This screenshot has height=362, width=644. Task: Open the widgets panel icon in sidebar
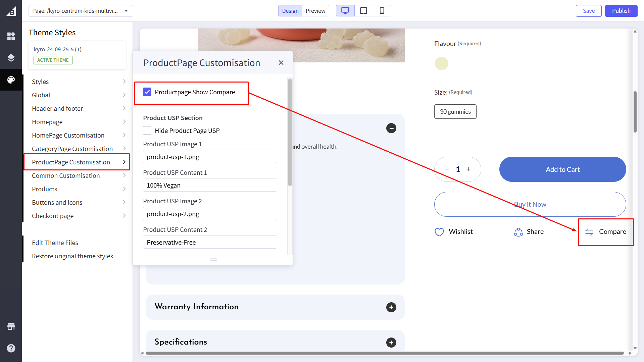tap(11, 36)
